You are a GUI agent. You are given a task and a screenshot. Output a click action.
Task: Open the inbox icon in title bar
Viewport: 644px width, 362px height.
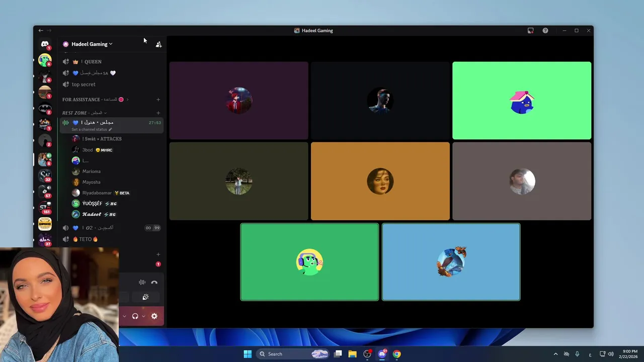(x=530, y=31)
